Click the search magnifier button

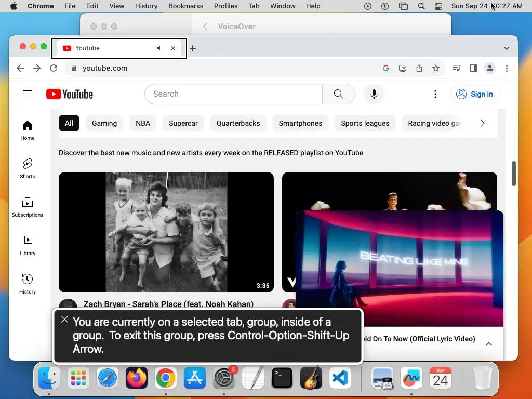point(338,94)
